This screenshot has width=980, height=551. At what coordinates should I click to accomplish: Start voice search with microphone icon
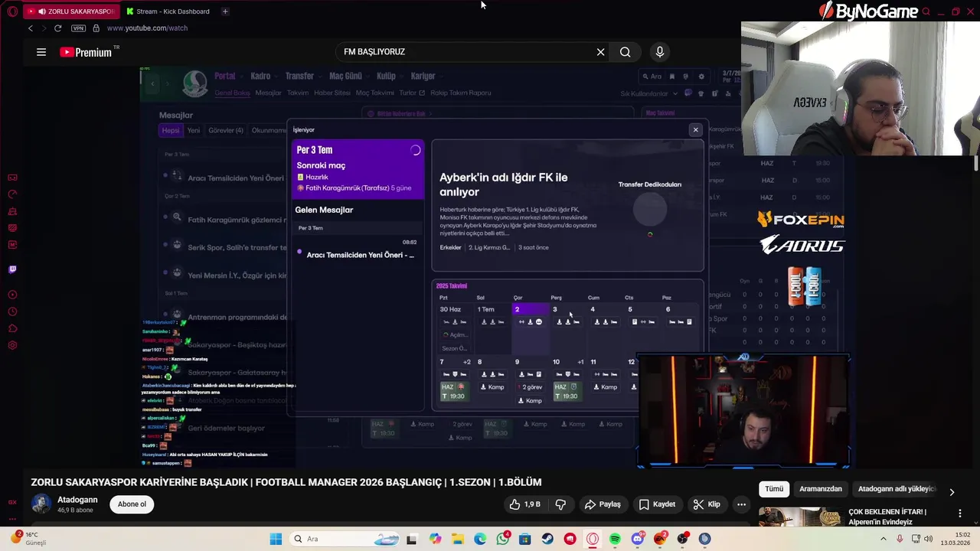[x=660, y=52]
